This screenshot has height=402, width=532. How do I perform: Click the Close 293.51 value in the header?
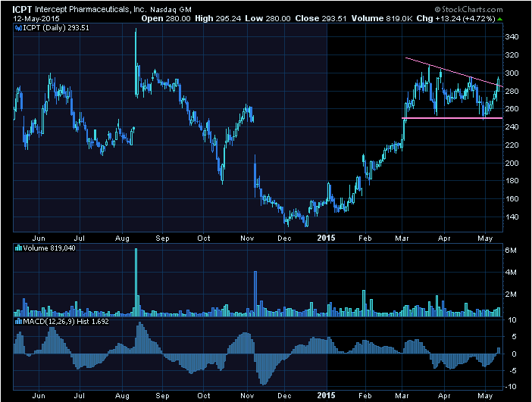[x=321, y=19]
